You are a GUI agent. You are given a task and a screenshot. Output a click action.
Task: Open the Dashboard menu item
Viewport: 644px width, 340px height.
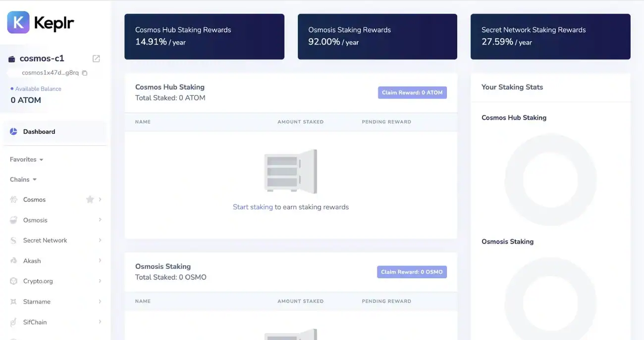[39, 132]
